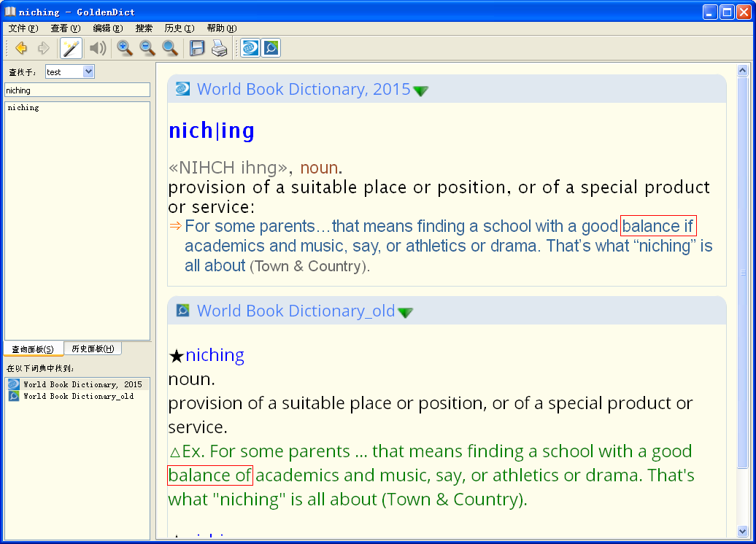Switch to the 历史面板 tab
The width and height of the screenshot is (756, 544).
coord(93,349)
